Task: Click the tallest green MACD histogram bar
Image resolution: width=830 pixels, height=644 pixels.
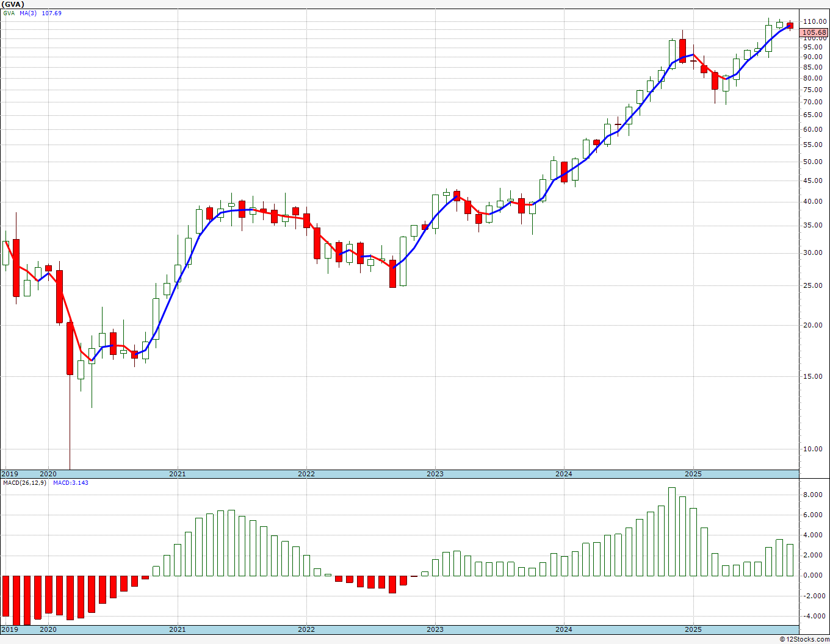Action: [x=672, y=531]
